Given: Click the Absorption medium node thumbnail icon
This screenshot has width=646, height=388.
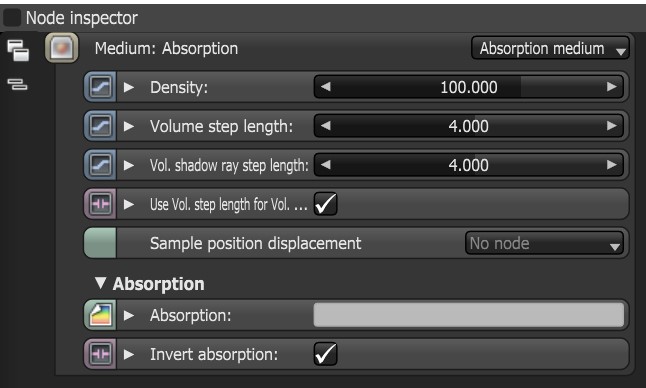Looking at the screenshot, I should 61,48.
